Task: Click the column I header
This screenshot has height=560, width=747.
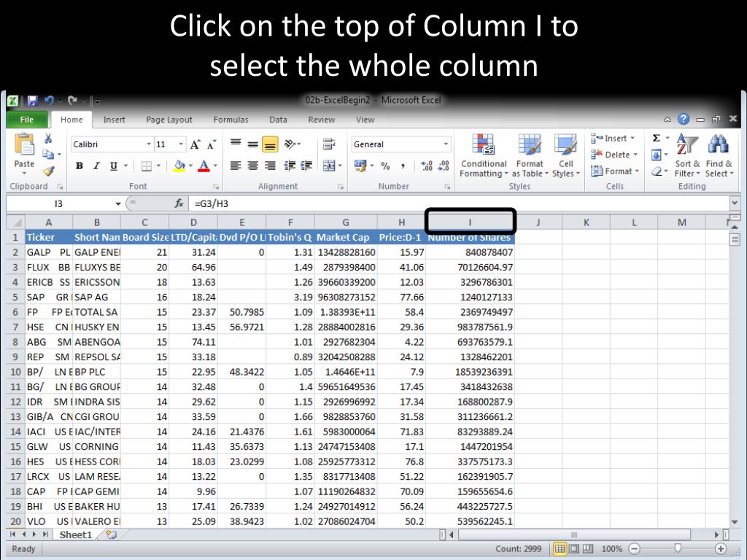Action: coord(470,222)
